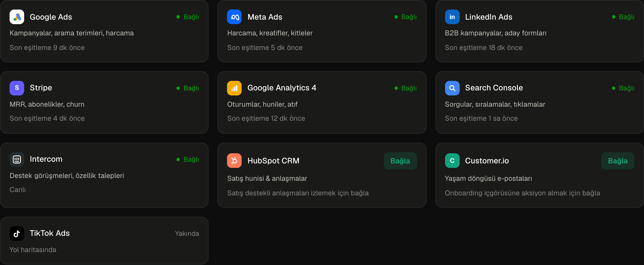Image resolution: width=644 pixels, height=265 pixels.
Task: Click the Bağlı status on Meta Ads
Action: (405, 17)
